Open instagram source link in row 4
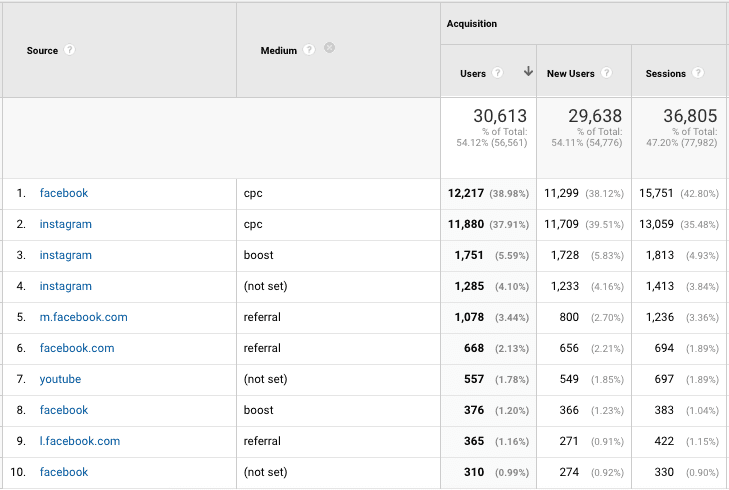The width and height of the screenshot is (729, 490). (66, 286)
